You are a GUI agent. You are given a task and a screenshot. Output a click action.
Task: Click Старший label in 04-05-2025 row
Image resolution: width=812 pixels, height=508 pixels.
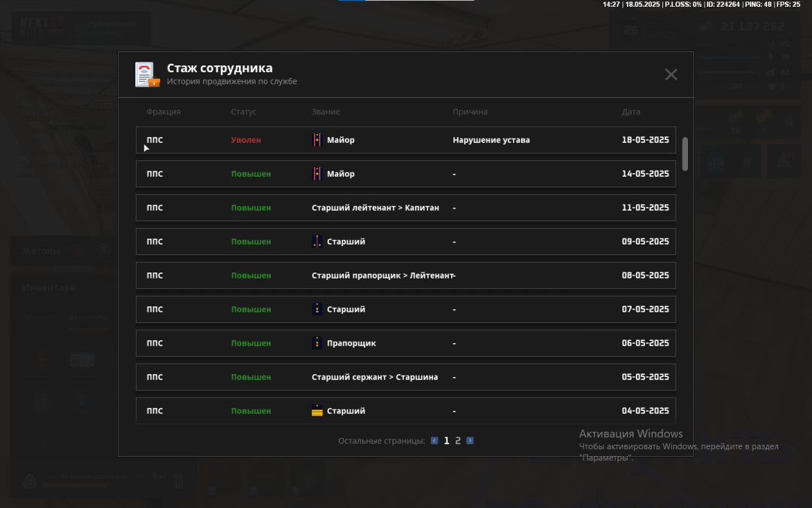point(346,411)
